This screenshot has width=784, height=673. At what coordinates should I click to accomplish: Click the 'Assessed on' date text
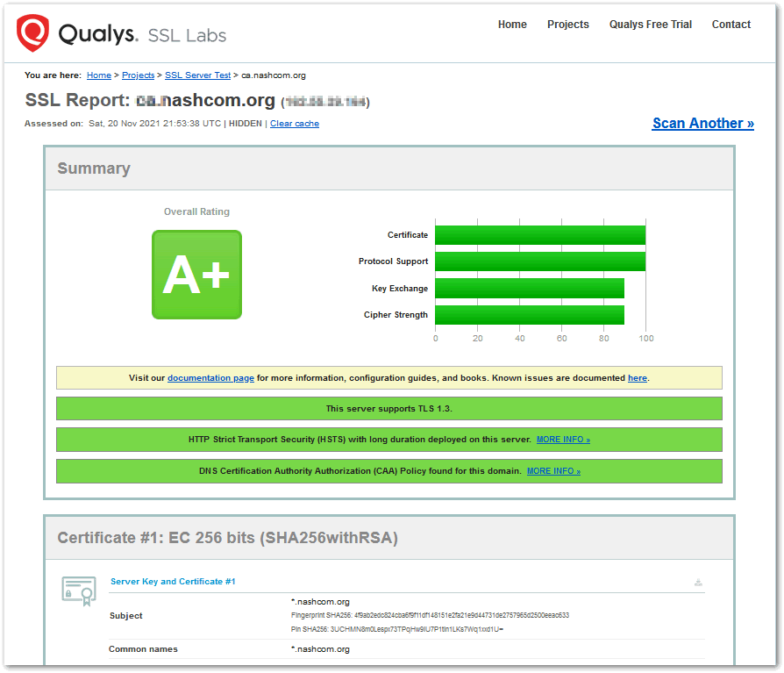click(x=154, y=124)
